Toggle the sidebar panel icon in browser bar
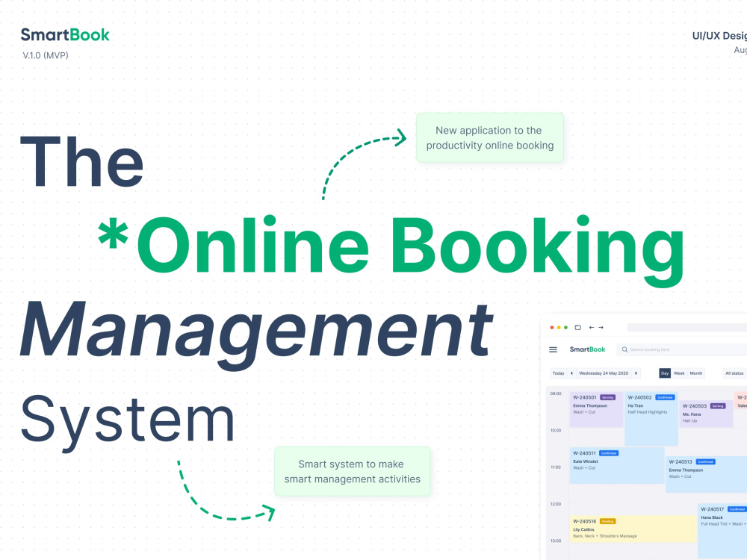The width and height of the screenshot is (747, 560). coord(578,328)
